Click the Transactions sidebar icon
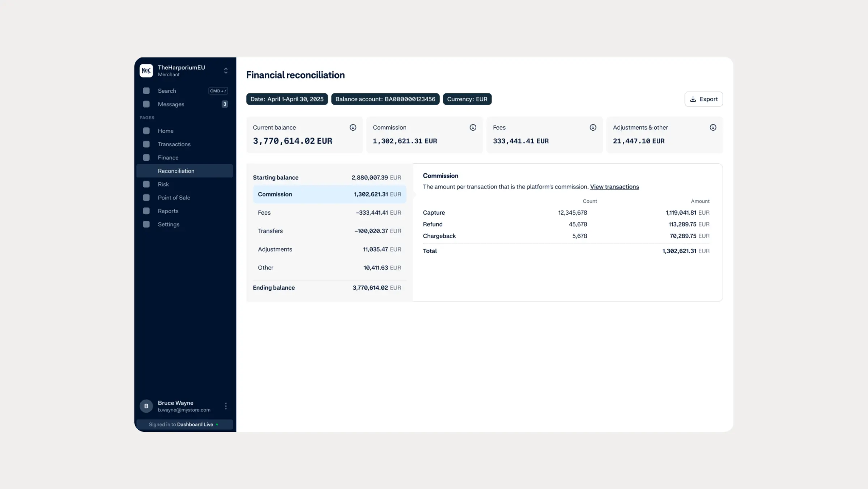The height and width of the screenshot is (489, 868). point(146,144)
